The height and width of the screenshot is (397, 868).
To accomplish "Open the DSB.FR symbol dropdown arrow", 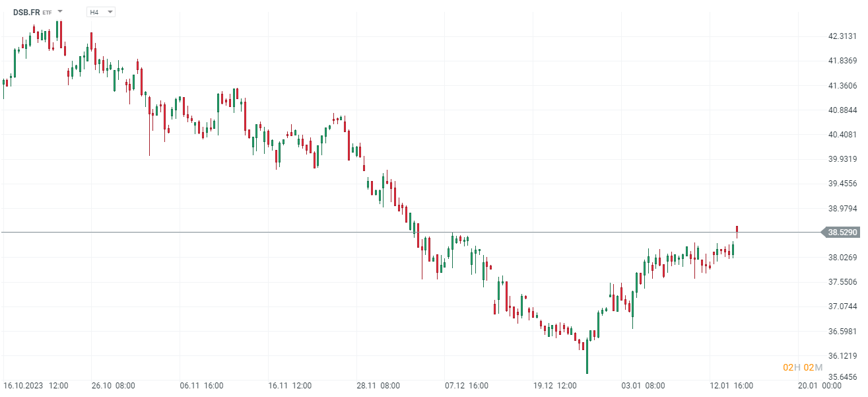I will pos(60,12).
